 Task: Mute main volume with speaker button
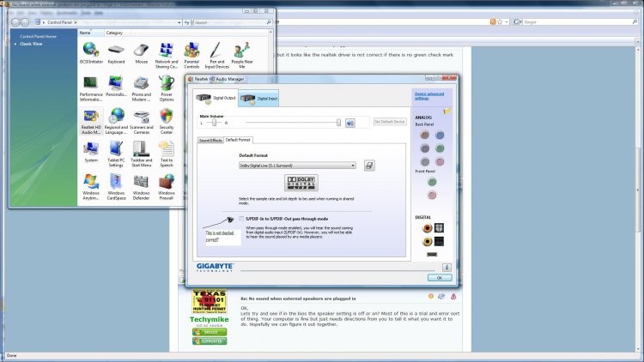[350, 123]
